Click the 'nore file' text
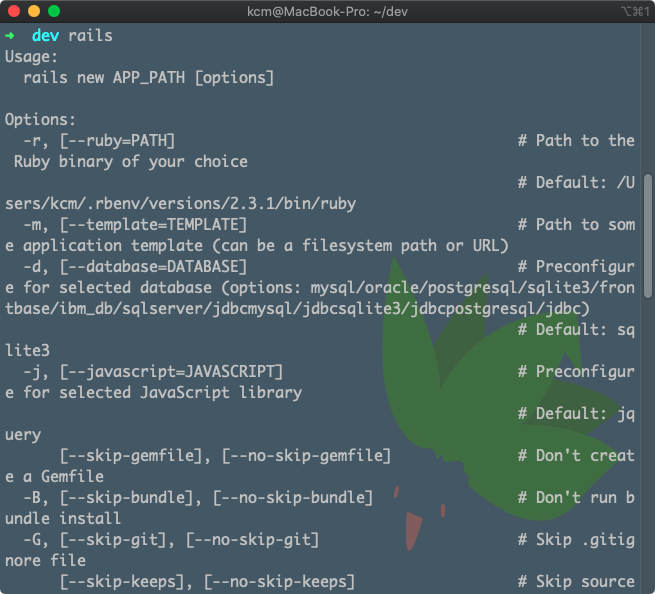The width and height of the screenshot is (655, 594). point(46,561)
